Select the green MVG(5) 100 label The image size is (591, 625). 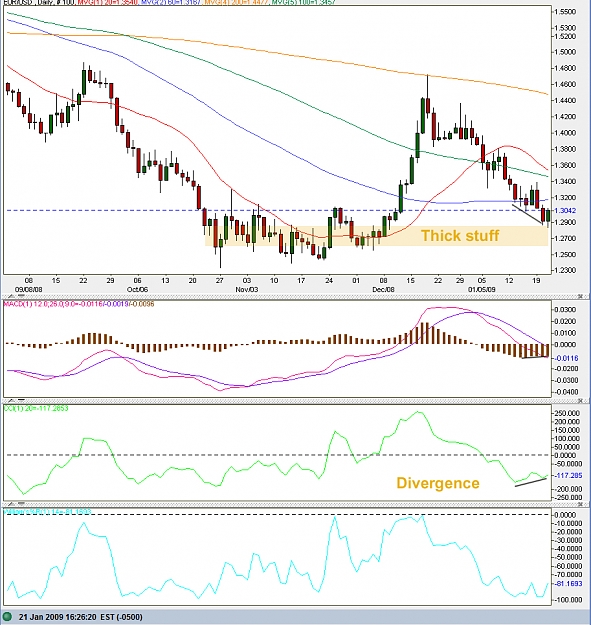[x=304, y=2]
